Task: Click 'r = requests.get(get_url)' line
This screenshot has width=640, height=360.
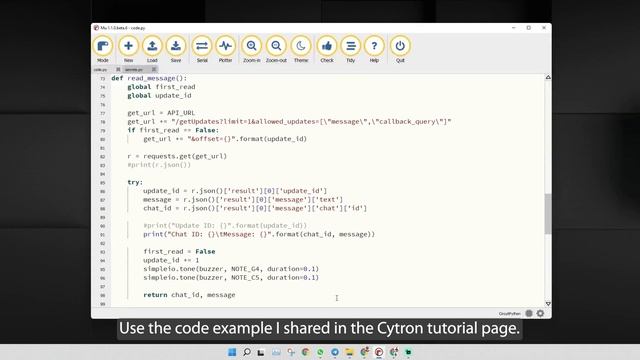Action: 177,156
